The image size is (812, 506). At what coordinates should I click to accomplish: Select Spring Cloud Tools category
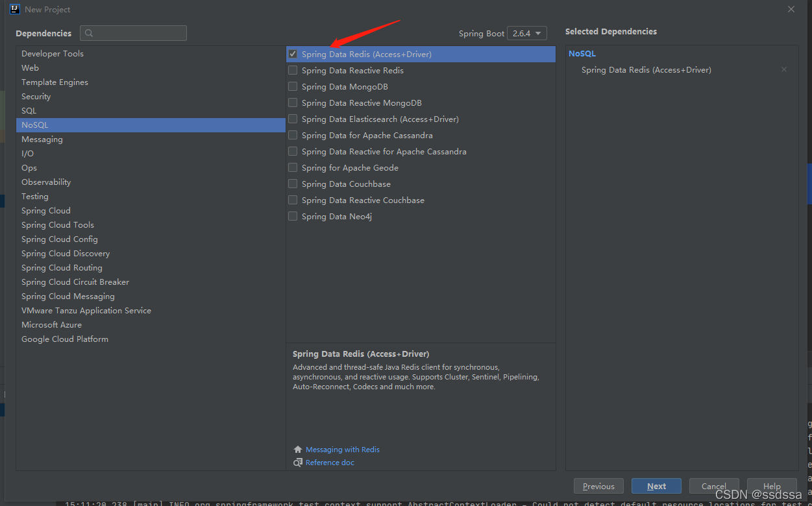151,225
